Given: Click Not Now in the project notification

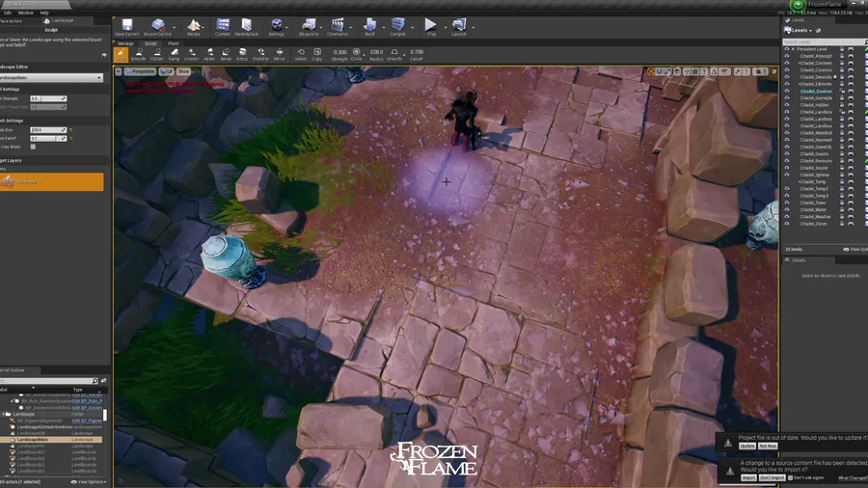Looking at the screenshot, I should (x=768, y=446).
